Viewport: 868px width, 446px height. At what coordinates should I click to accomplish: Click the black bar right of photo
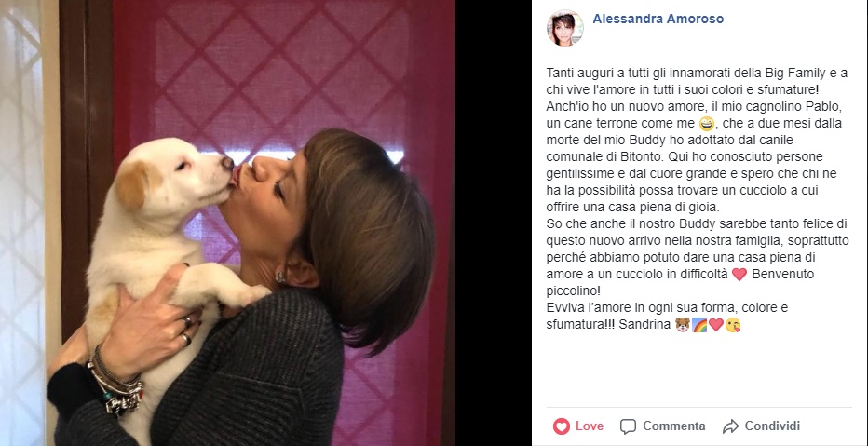[494, 223]
